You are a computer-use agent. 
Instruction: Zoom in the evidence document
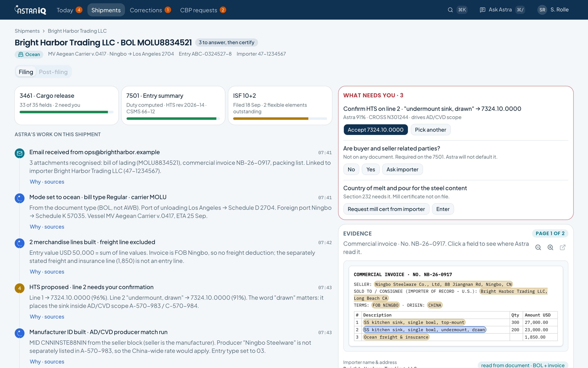point(550,248)
